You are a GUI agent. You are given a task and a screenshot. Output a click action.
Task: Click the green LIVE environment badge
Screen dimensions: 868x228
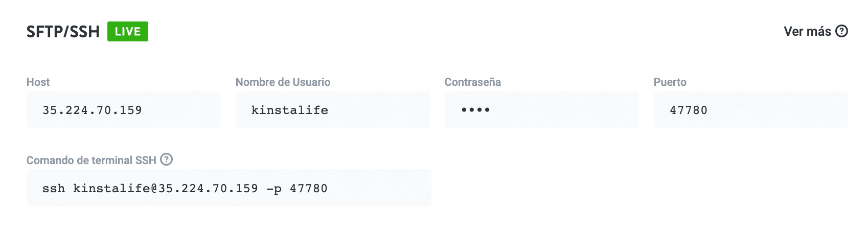coord(127,32)
